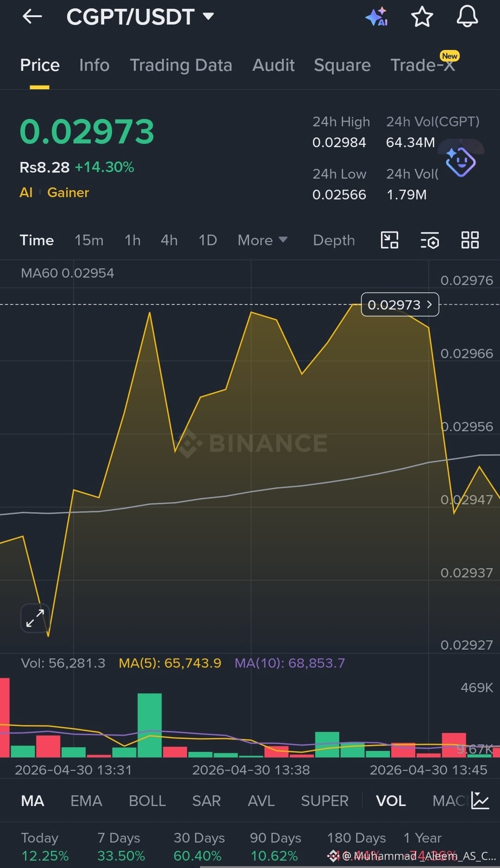Open price alert bell icon
This screenshot has height=868, width=500.
(467, 17)
